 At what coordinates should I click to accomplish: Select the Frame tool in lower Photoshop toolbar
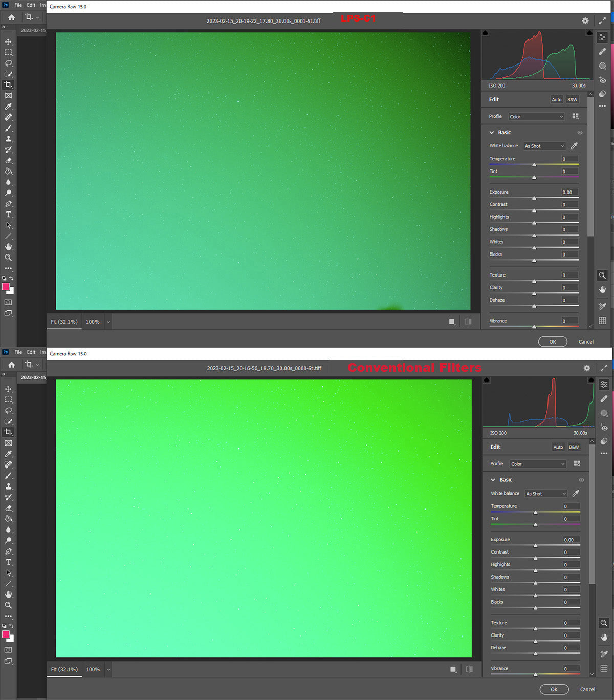tap(8, 443)
